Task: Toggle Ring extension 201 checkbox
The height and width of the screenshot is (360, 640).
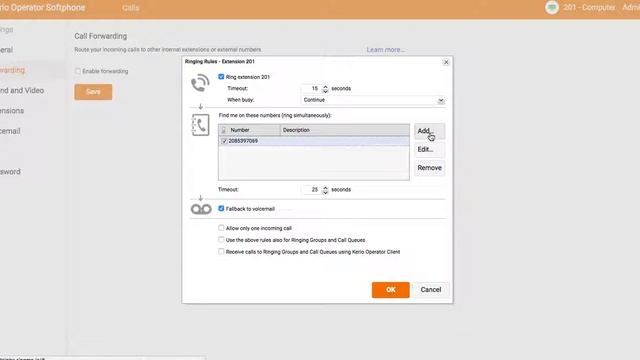Action: (221, 77)
